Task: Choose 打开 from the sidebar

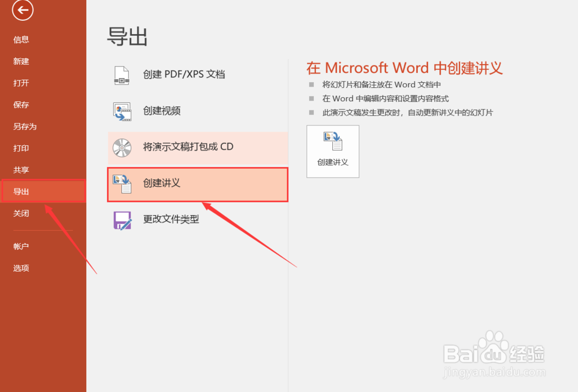Action: tap(21, 83)
